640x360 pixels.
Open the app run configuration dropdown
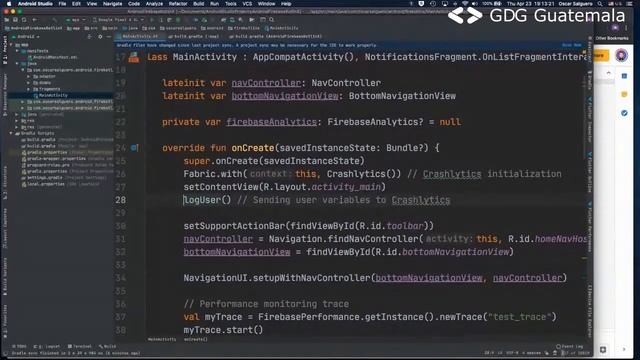click(x=76, y=20)
